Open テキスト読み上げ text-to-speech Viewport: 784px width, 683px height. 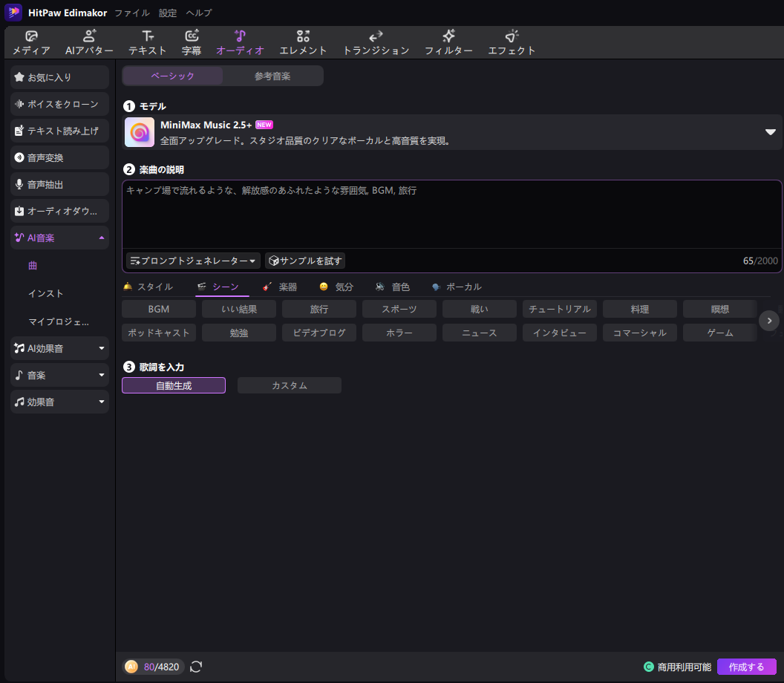point(59,131)
